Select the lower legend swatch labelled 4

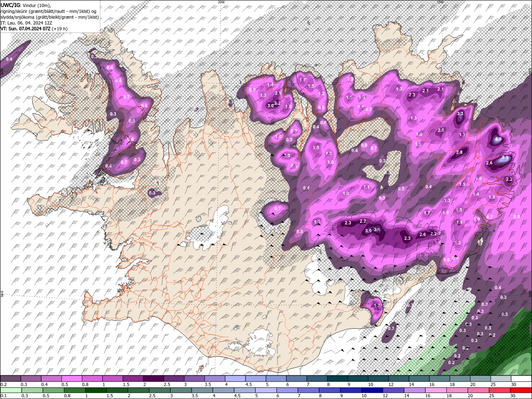[223, 390]
